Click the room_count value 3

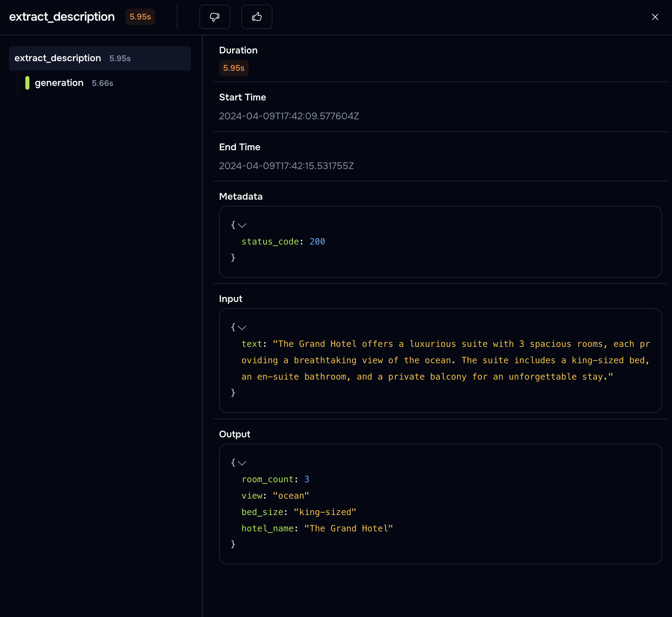tap(307, 479)
